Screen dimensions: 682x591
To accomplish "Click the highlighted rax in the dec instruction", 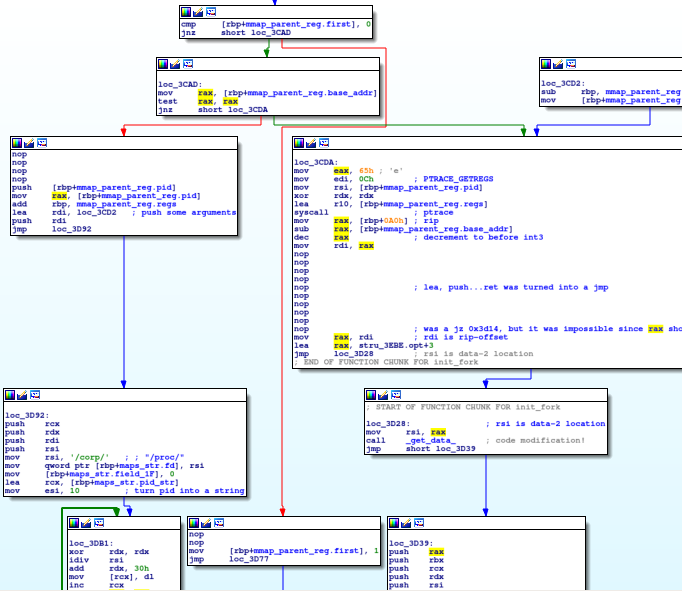I will click(340, 237).
